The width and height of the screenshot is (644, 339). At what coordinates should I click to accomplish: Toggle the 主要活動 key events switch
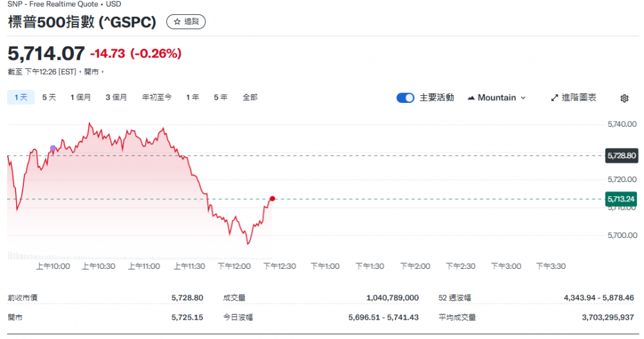(x=405, y=98)
